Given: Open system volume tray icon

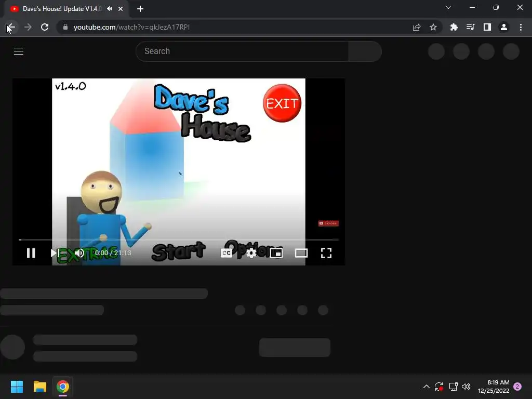Looking at the screenshot, I should pyautogui.click(x=466, y=387).
